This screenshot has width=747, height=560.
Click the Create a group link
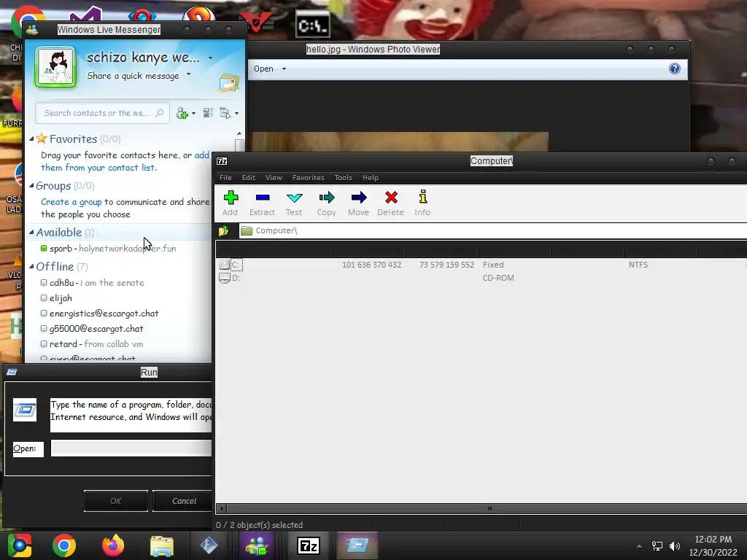tap(71, 202)
